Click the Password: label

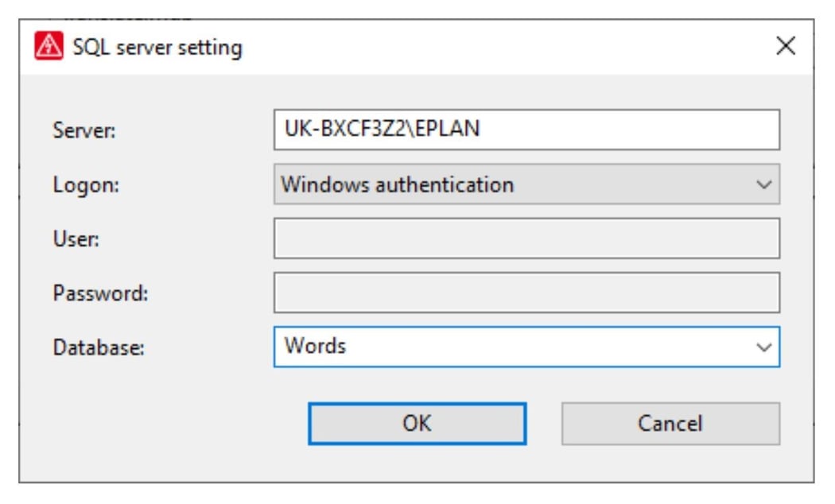pos(100,293)
